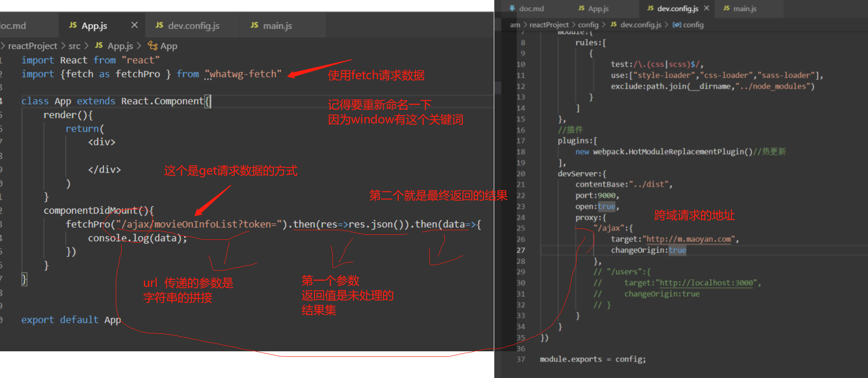Screen dimensions: 868x378
Task: Click fetchPro in the import statement
Action: click(138, 74)
